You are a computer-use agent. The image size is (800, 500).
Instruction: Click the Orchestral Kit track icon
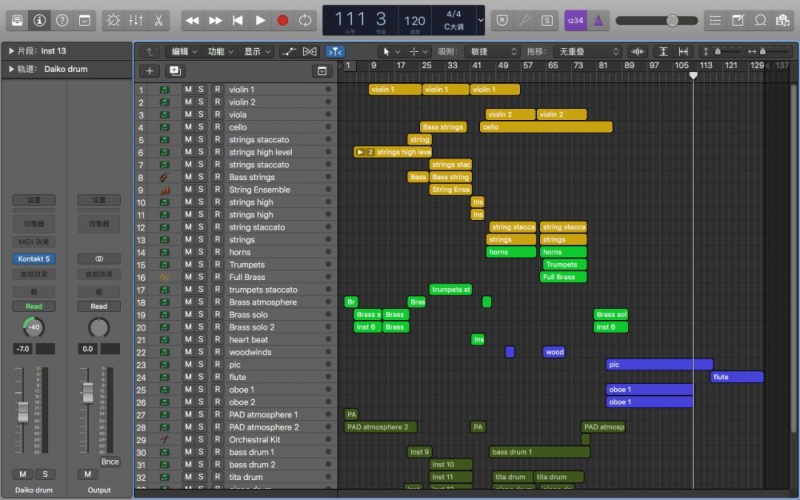click(x=164, y=439)
